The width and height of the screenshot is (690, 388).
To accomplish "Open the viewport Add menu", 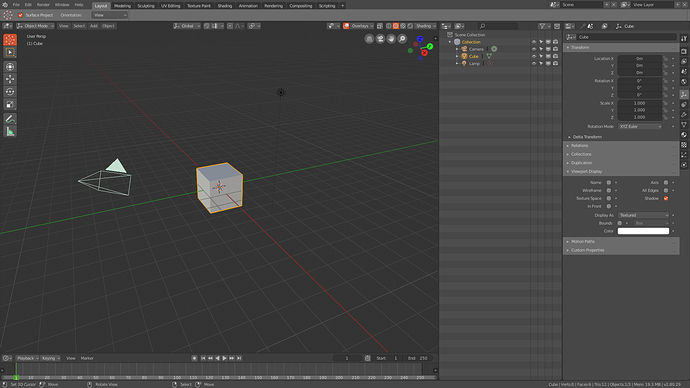I will coord(93,26).
